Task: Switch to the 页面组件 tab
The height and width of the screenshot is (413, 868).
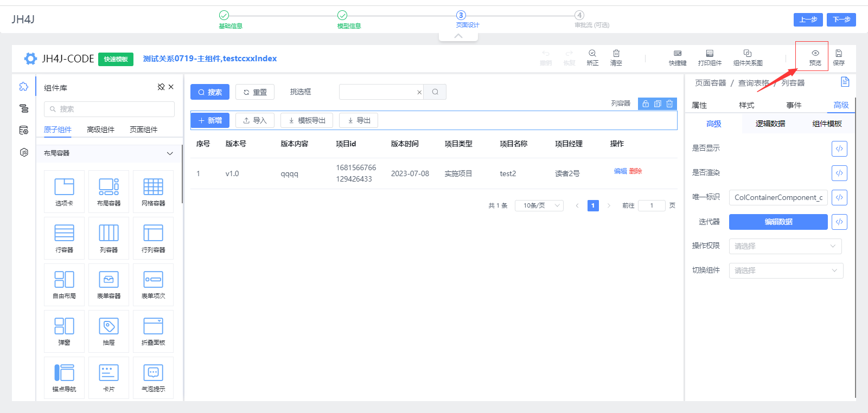Action: [x=144, y=130]
